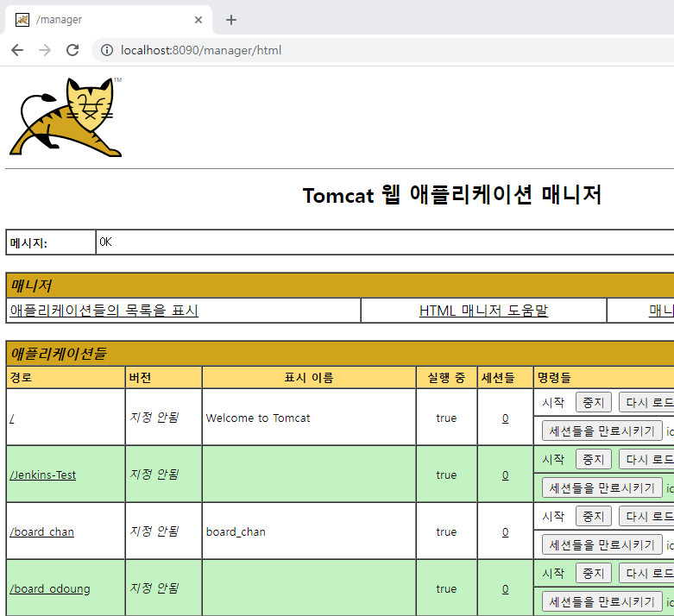674x616 pixels.
Task: Click the browser back arrow
Action: click(17, 50)
